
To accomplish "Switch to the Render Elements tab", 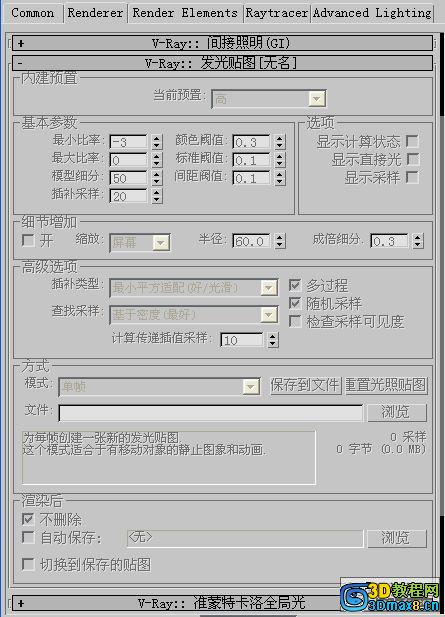I will pyautogui.click(x=185, y=13).
